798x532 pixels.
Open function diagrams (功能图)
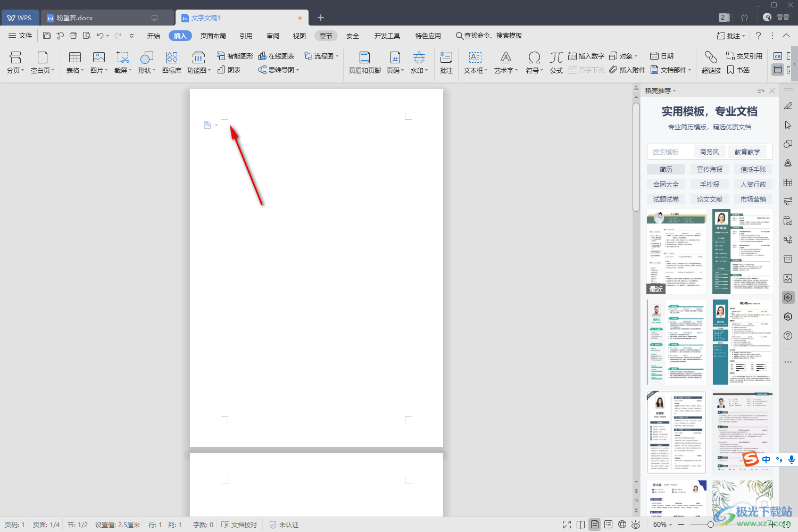tap(198, 63)
